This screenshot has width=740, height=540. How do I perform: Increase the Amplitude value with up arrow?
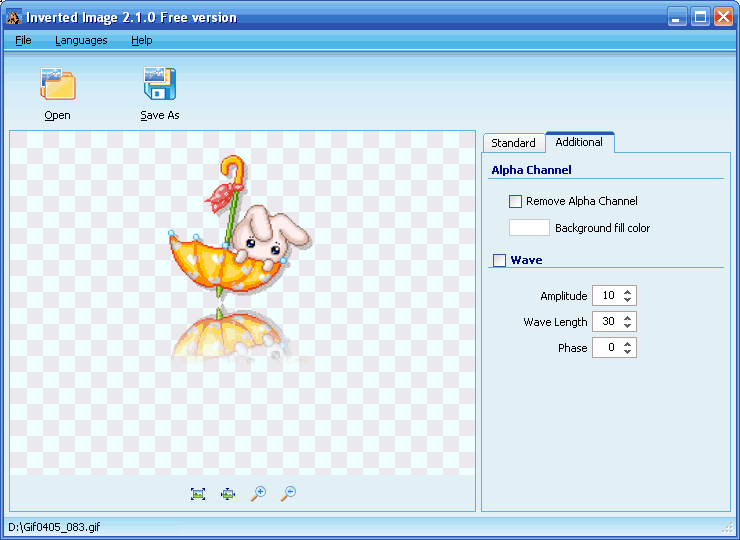628,292
